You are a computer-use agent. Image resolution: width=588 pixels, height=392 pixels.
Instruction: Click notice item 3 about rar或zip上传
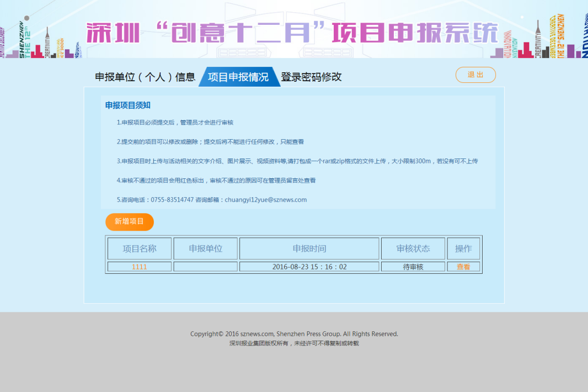(x=297, y=161)
